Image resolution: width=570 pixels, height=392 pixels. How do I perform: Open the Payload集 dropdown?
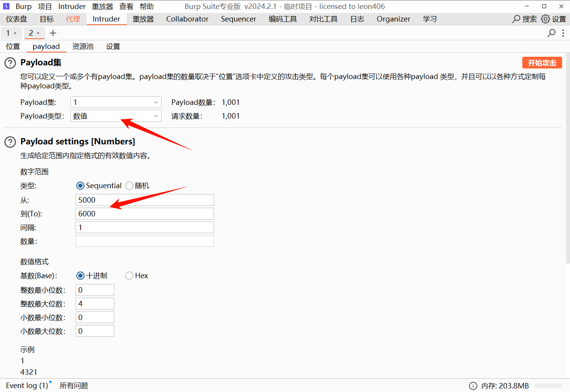click(116, 102)
